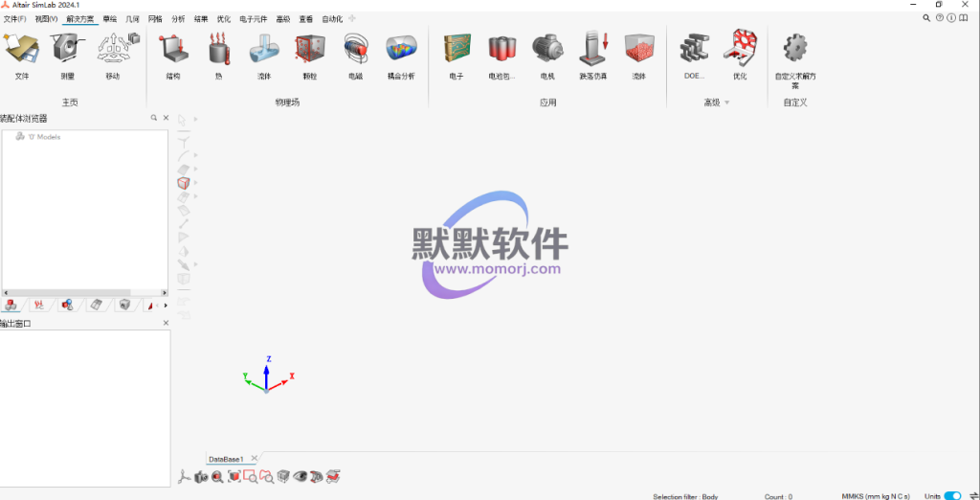Toggle the Units switch in status bar
This screenshot has height=500, width=980.
(x=952, y=496)
